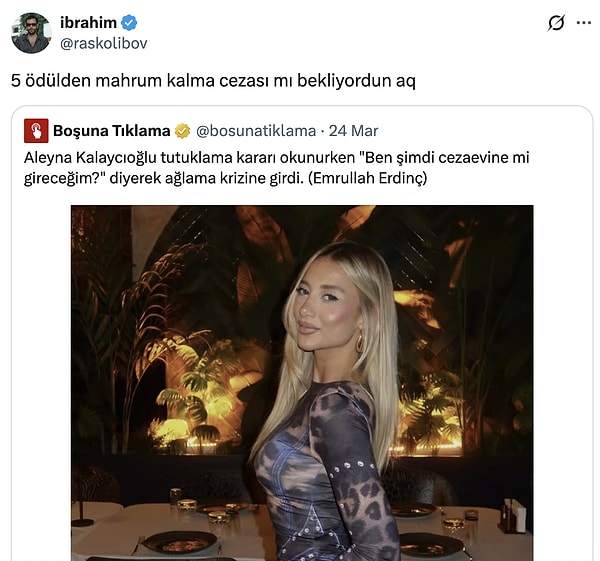Open the three-dot more options menu
Viewport: 600px width, 561px height.
(x=584, y=23)
